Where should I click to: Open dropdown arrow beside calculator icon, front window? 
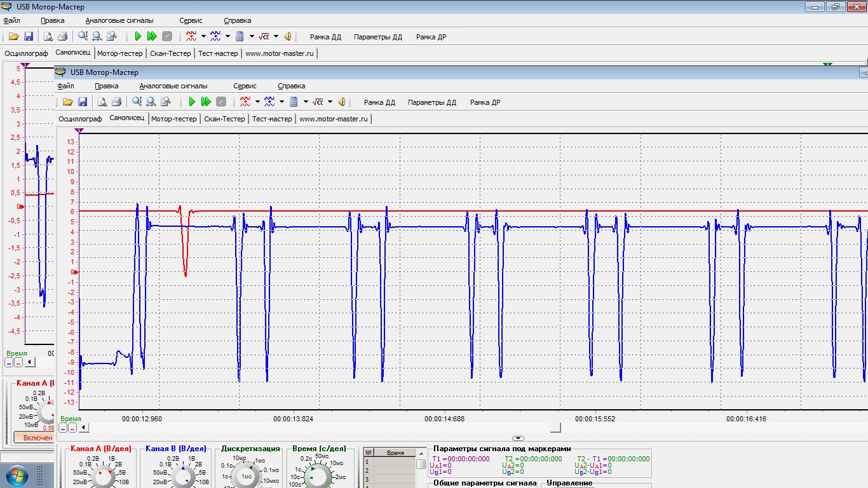click(x=306, y=102)
